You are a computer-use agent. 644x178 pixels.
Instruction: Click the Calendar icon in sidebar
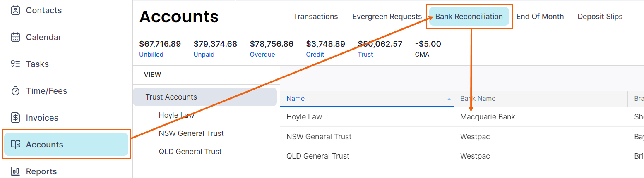(15, 37)
